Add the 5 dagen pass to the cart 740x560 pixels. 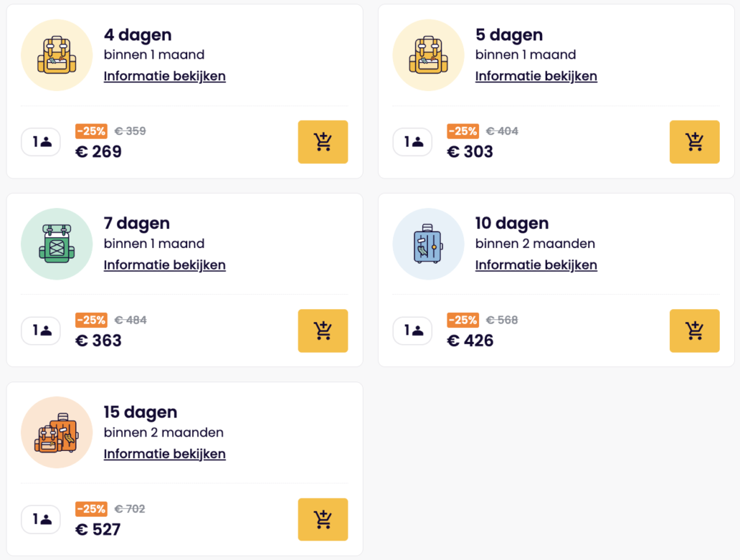694,142
